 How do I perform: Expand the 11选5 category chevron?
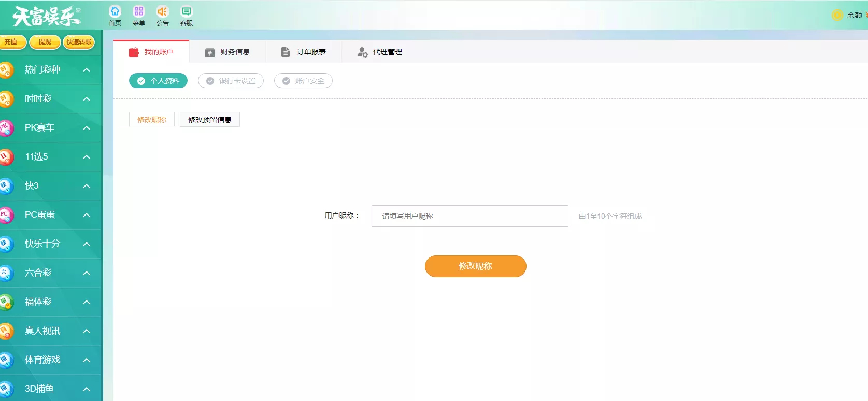click(87, 157)
